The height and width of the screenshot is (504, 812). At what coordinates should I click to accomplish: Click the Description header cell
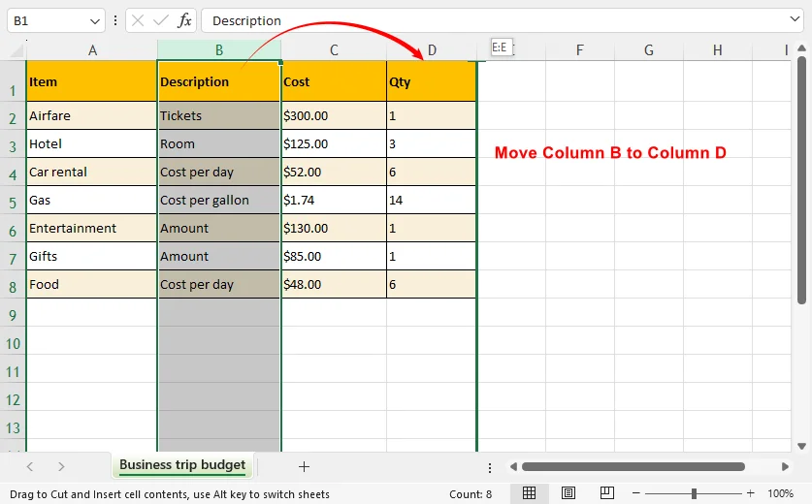[x=219, y=81]
